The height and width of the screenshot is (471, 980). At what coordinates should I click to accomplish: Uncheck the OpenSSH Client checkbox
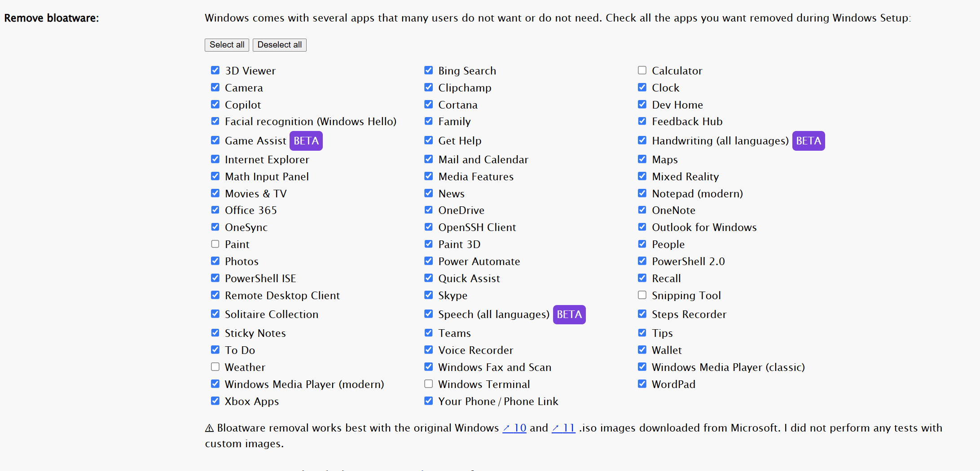coord(429,227)
